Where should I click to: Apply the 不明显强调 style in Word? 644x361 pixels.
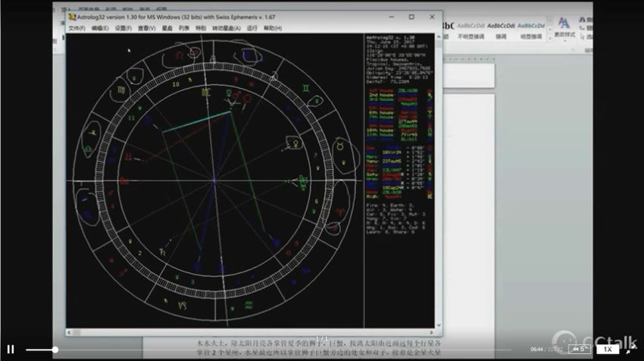470,30
